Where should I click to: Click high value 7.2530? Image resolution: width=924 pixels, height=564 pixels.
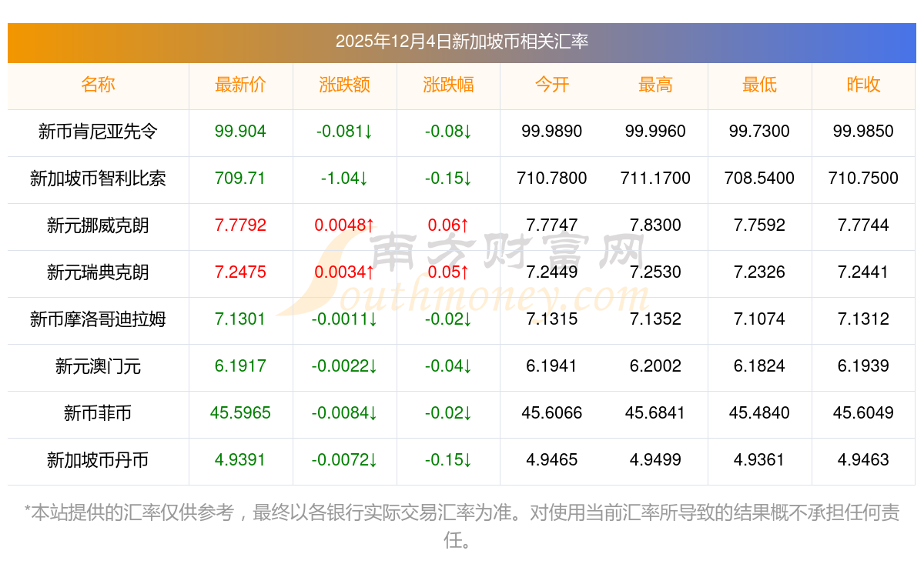pos(655,272)
